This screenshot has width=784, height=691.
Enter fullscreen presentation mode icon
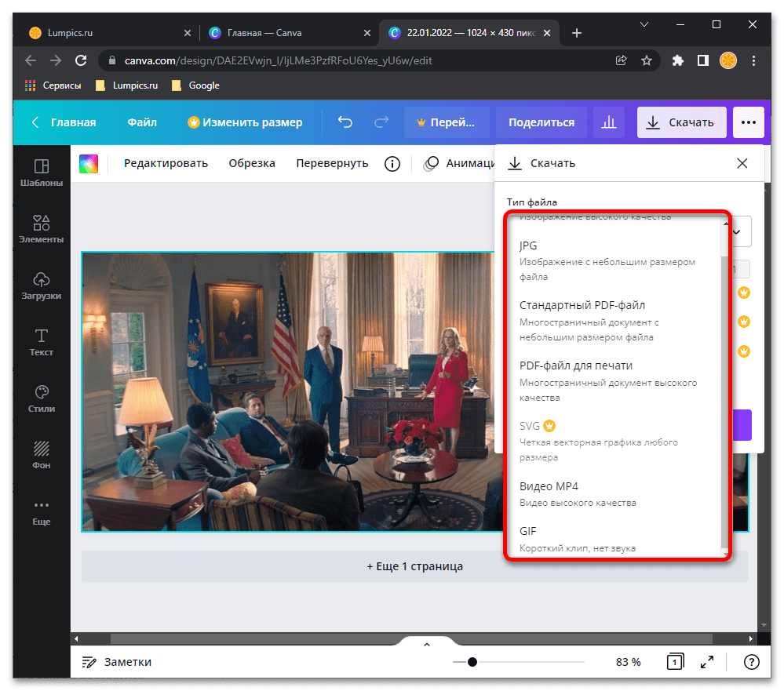coord(706,662)
